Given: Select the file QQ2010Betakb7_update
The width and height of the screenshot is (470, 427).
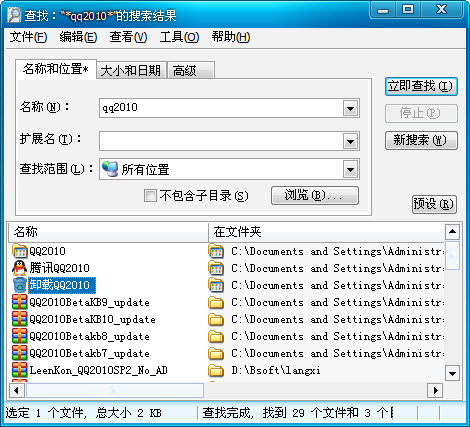Looking at the screenshot, I should click(89, 354).
